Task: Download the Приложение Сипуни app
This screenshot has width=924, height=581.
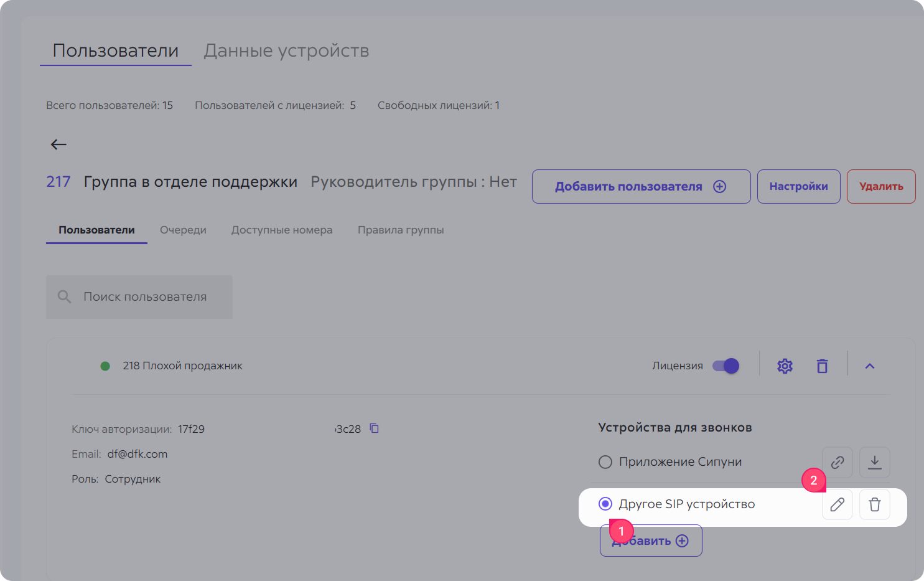Action: [875, 462]
